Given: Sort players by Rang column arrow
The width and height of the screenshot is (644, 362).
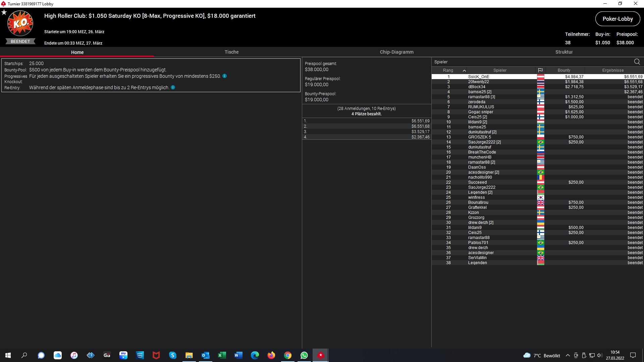Looking at the screenshot, I should [464, 70].
